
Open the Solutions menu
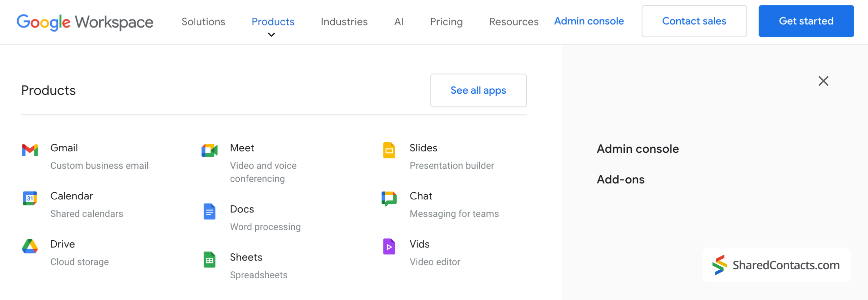(x=203, y=22)
